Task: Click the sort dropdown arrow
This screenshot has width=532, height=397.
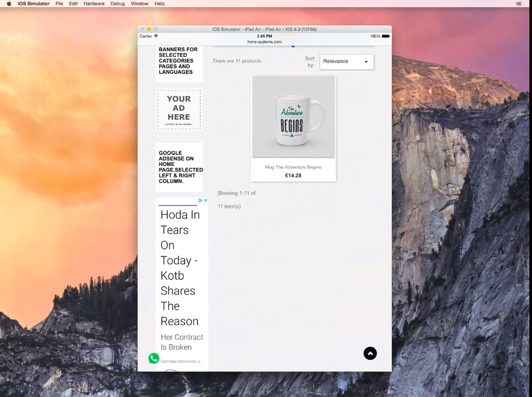Action: click(x=366, y=62)
